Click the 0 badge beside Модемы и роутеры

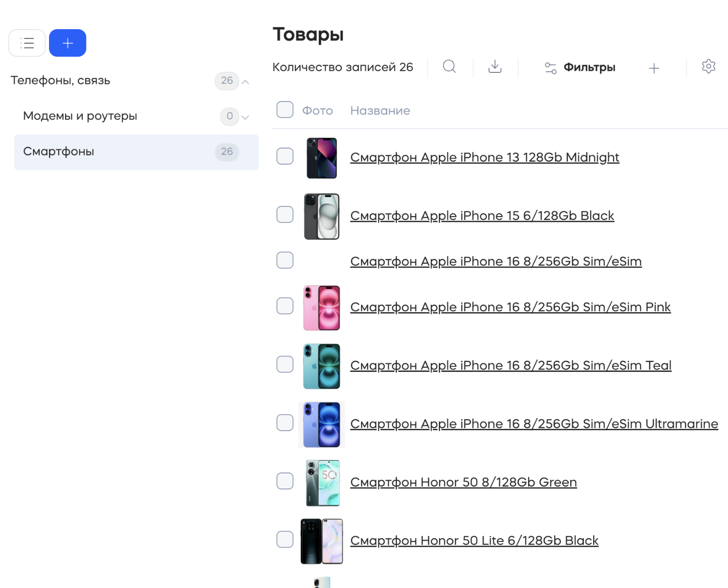230,116
